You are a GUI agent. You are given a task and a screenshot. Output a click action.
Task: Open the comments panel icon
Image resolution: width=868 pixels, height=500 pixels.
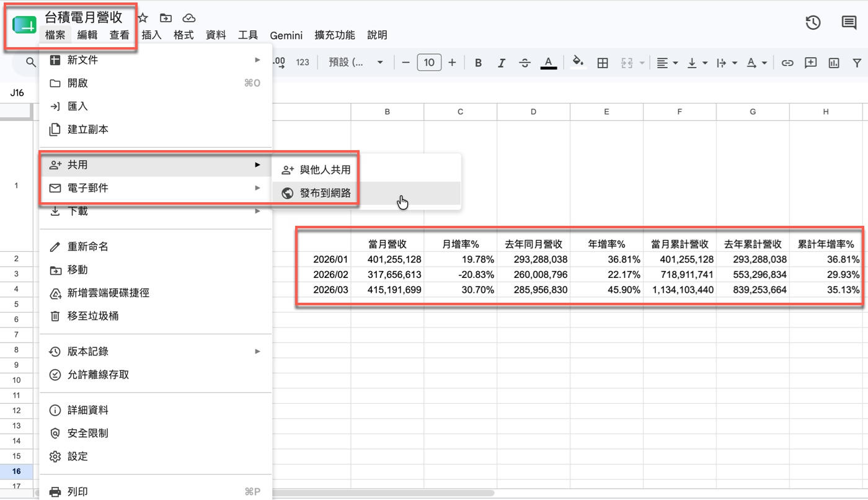click(x=849, y=23)
